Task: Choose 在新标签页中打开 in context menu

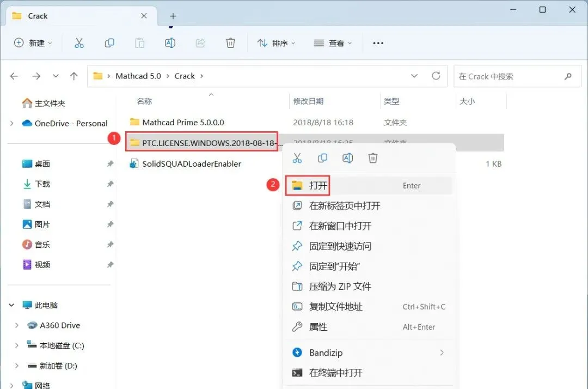Action: tap(369, 205)
